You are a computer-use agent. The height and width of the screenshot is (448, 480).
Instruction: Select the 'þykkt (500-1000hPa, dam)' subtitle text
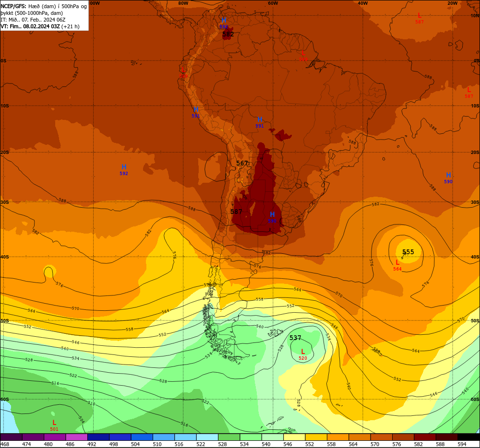(x=32, y=13)
